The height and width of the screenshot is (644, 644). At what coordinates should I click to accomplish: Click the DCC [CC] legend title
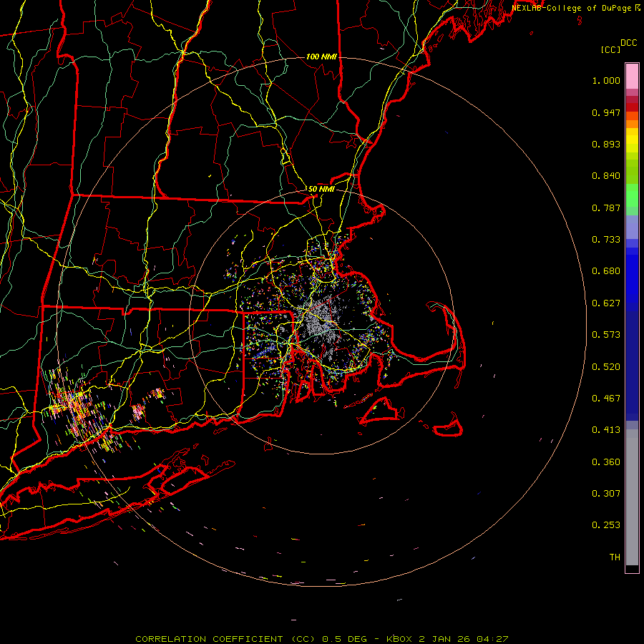tap(618, 46)
